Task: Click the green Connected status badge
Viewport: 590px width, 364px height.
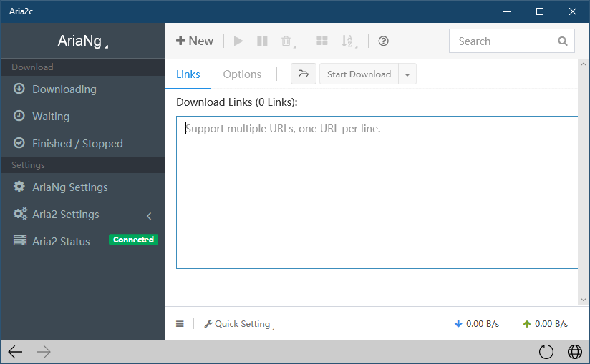Action: pyautogui.click(x=133, y=240)
